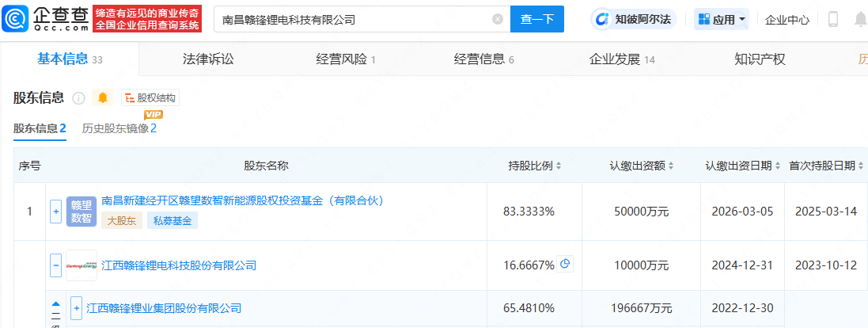Expand the 南昌新建经开区赣望数智 shareholder row
The height and width of the screenshot is (328, 868).
(x=56, y=212)
